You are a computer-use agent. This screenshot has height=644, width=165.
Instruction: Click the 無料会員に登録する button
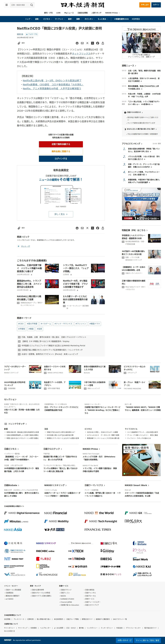click(61, 151)
